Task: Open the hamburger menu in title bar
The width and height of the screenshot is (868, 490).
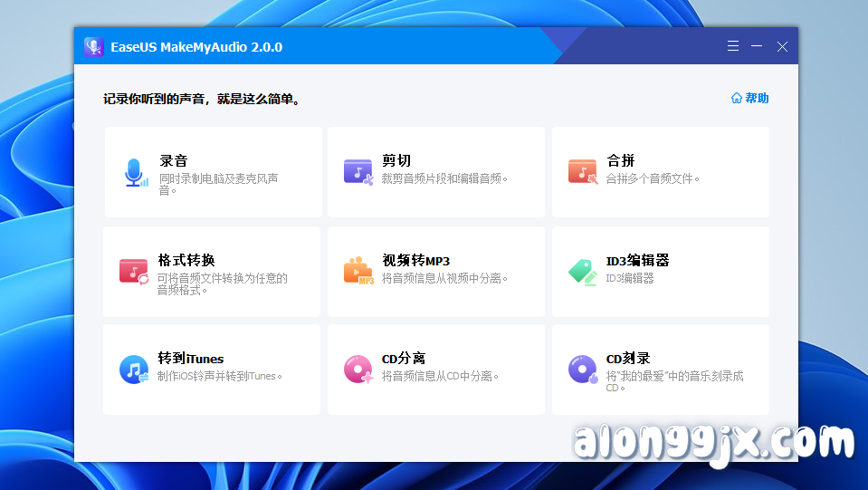Action: click(x=733, y=46)
